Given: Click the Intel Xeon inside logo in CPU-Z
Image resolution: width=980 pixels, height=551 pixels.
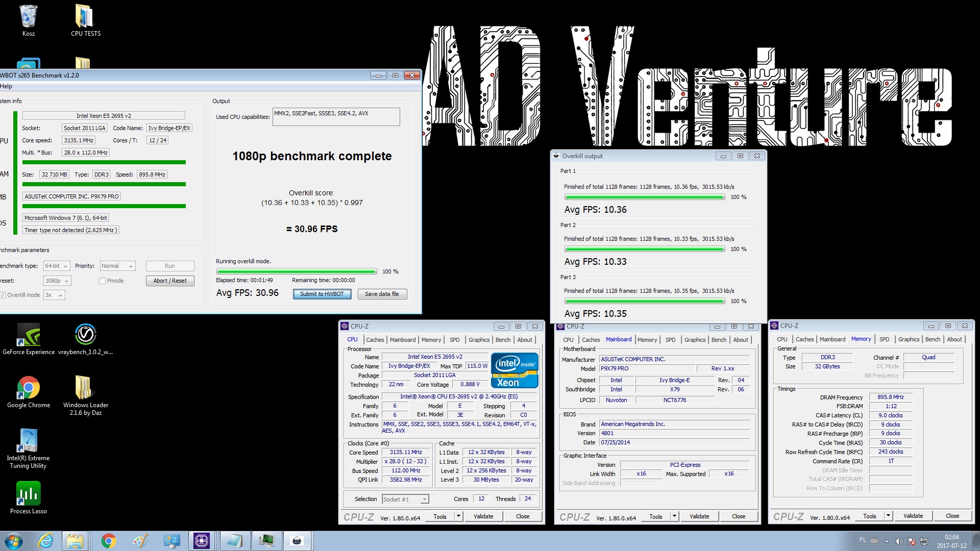Looking at the screenshot, I should (x=514, y=370).
